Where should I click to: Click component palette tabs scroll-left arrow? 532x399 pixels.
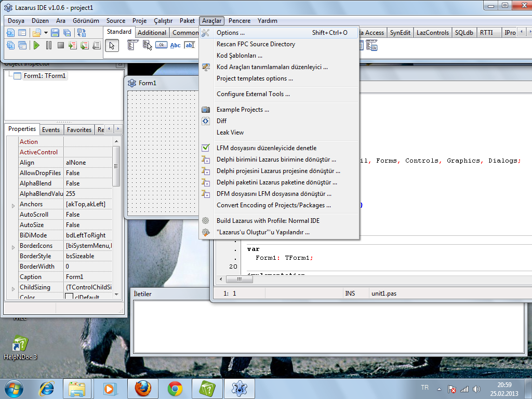(522, 32)
